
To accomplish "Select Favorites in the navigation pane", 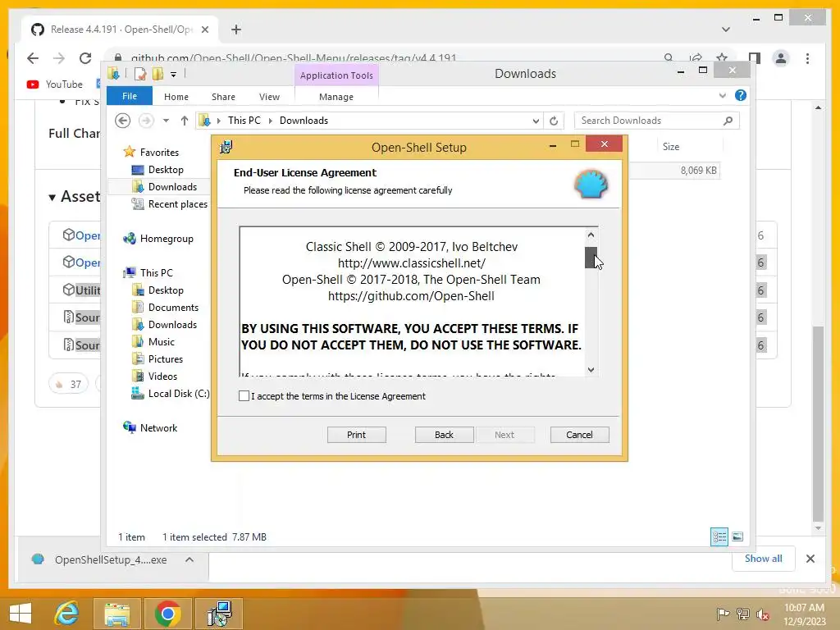I will 159,152.
